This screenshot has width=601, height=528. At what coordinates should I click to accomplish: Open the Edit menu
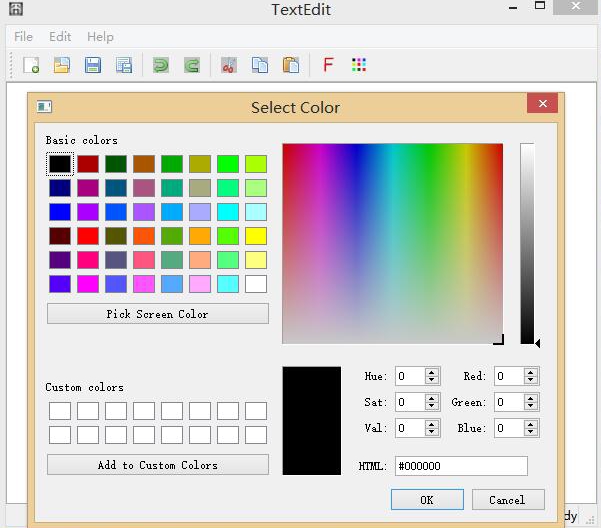(x=60, y=37)
